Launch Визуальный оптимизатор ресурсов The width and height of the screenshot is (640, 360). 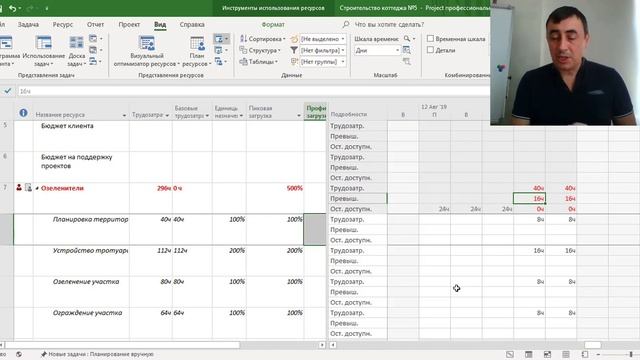coord(147,51)
